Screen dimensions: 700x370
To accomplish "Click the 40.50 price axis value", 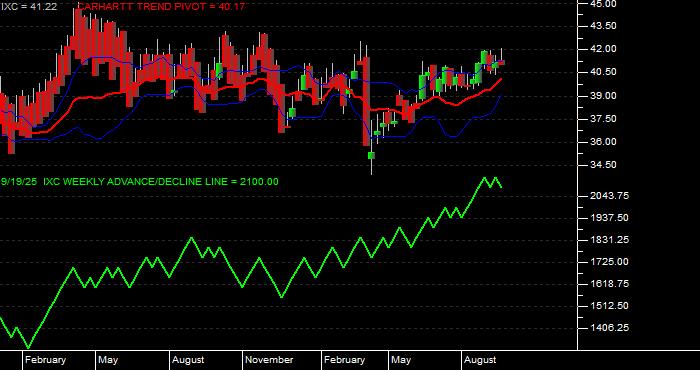I will (603, 72).
